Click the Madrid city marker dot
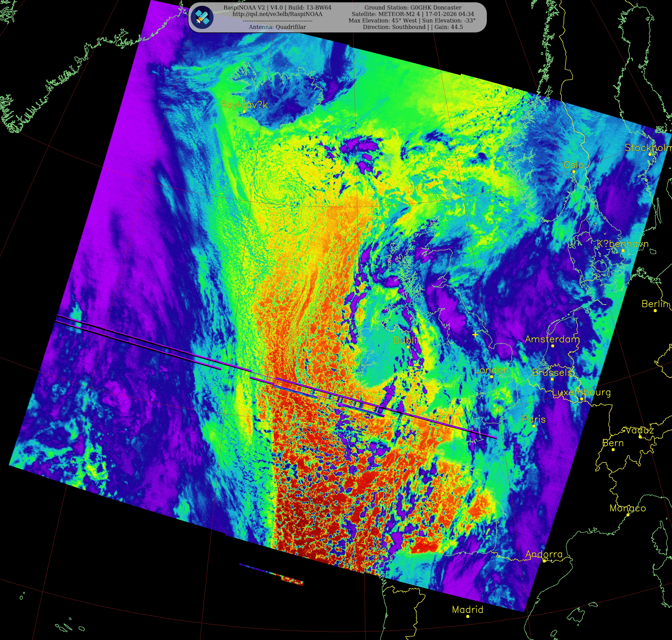Image resolution: width=672 pixels, height=640 pixels. [x=467, y=616]
